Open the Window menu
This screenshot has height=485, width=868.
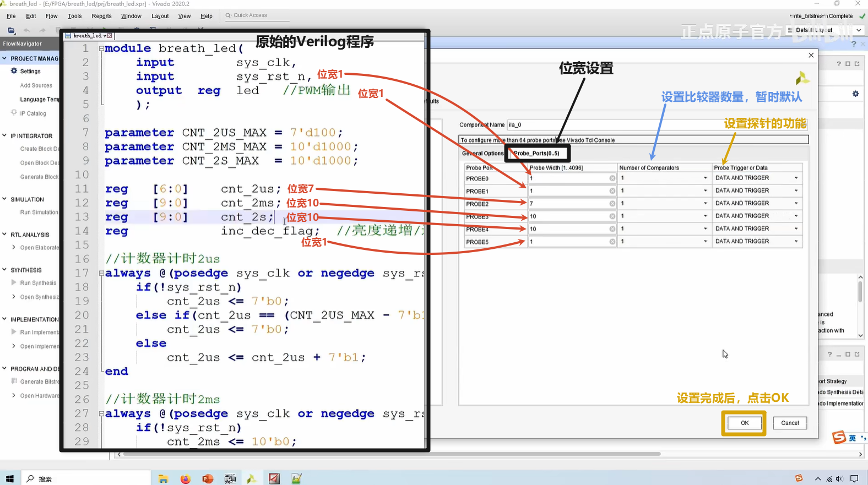pos(131,16)
